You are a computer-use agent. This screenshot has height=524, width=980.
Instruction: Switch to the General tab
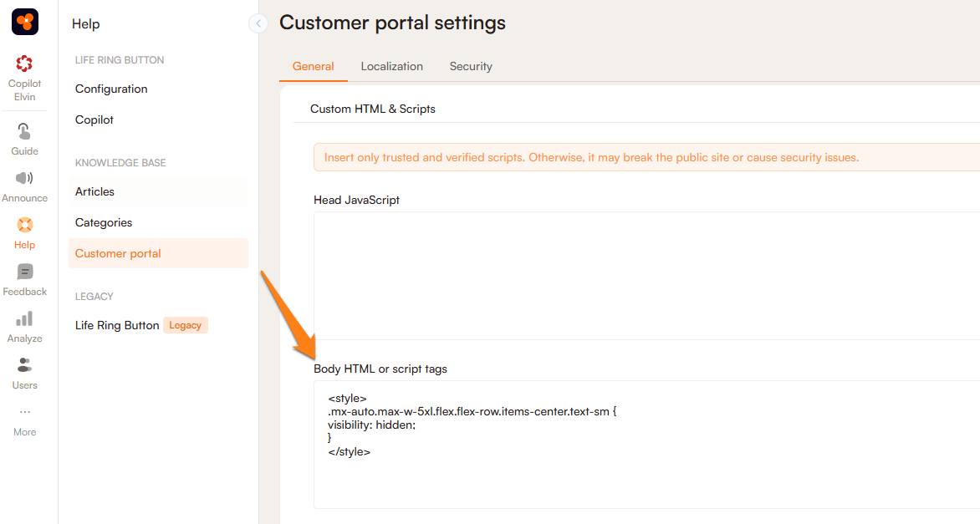coord(314,66)
